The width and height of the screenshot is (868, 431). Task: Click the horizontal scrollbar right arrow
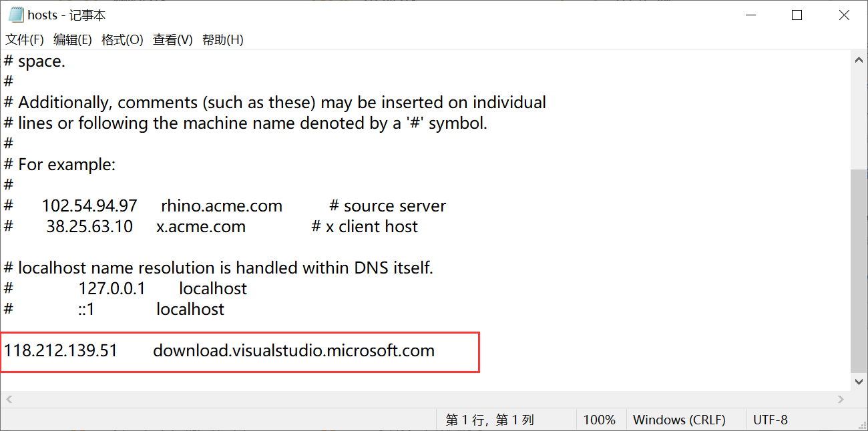point(841,399)
